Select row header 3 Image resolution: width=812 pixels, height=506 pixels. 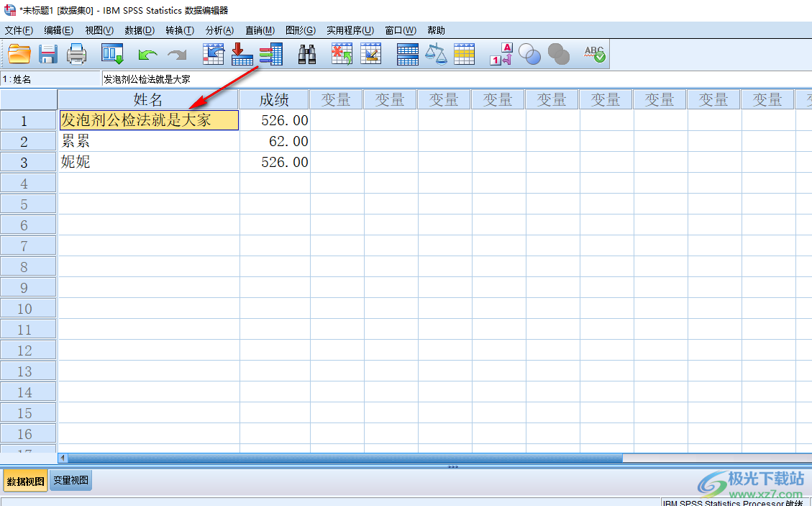[28, 162]
